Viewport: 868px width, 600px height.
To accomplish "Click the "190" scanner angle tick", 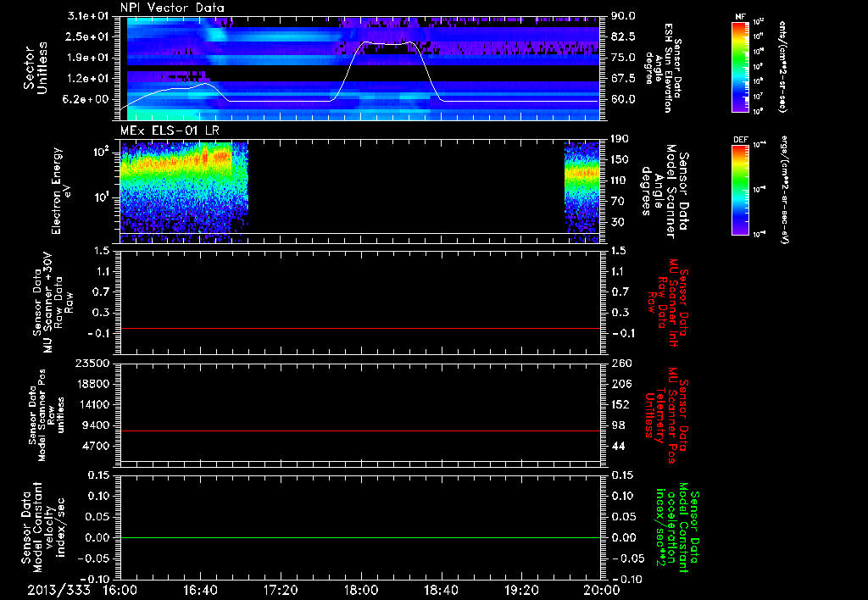I will (620, 139).
